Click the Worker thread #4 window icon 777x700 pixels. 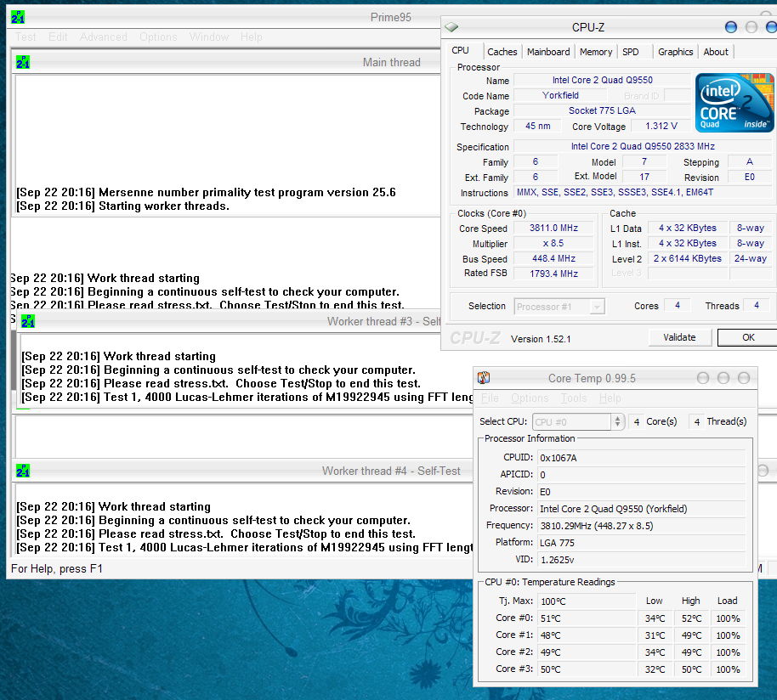click(23, 471)
